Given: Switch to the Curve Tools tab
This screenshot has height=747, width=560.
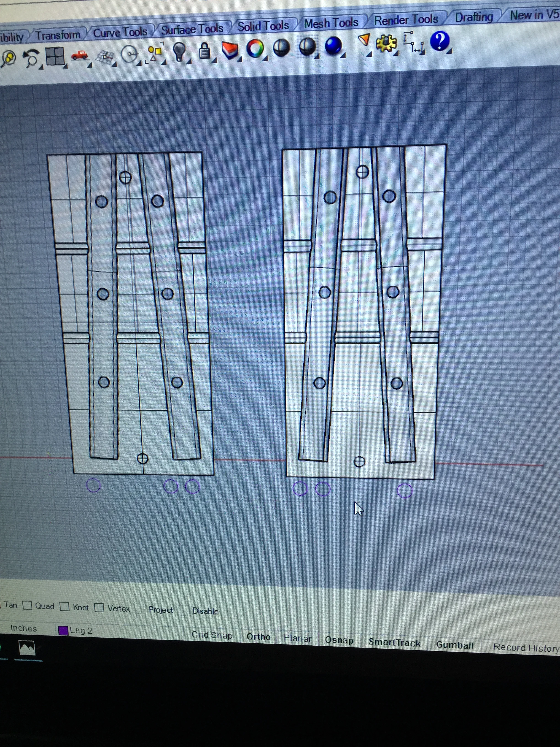Looking at the screenshot, I should (120, 32).
